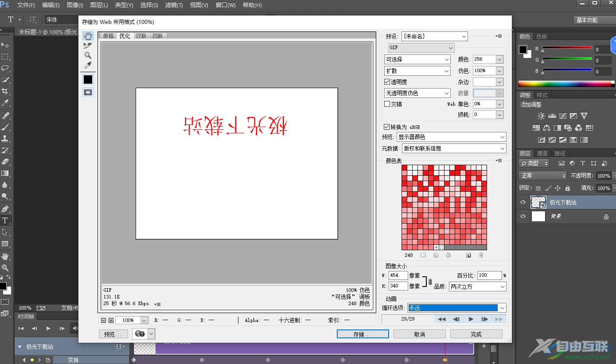Viewport: 616px width, 364px height.
Task: Switch to the 原稿 tab
Action: (109, 36)
